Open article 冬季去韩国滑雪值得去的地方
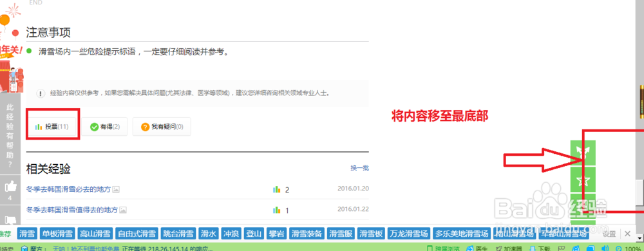 [72, 210]
